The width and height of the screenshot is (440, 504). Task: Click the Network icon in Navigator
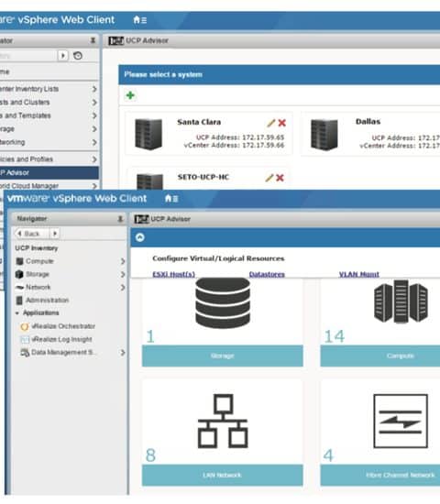click(x=19, y=288)
